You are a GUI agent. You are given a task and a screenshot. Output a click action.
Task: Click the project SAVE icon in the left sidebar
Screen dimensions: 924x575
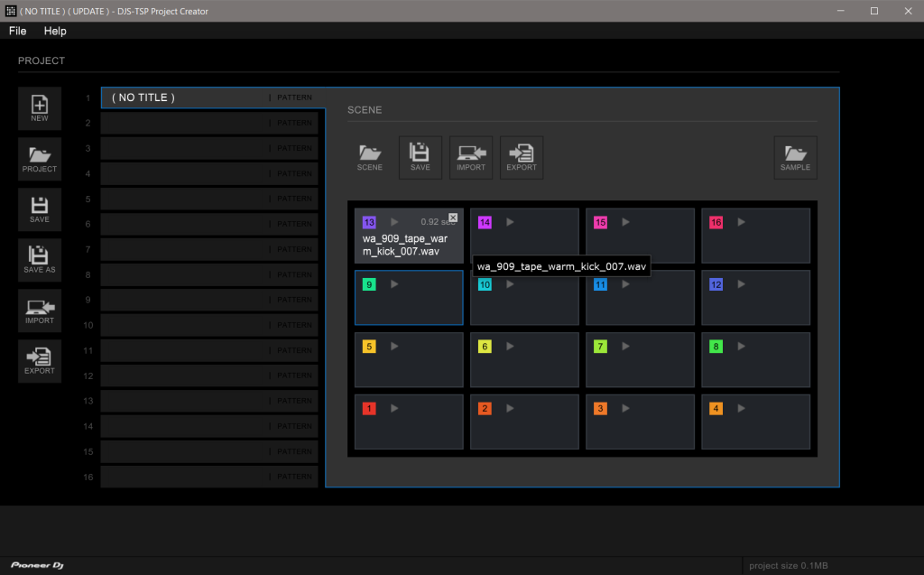pyautogui.click(x=40, y=209)
